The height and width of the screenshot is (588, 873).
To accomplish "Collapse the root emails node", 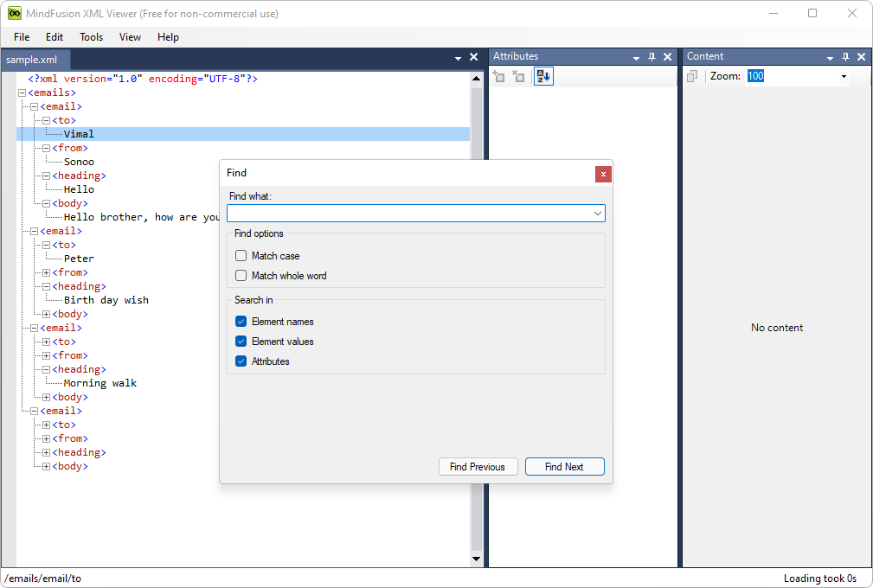I will (x=22, y=93).
